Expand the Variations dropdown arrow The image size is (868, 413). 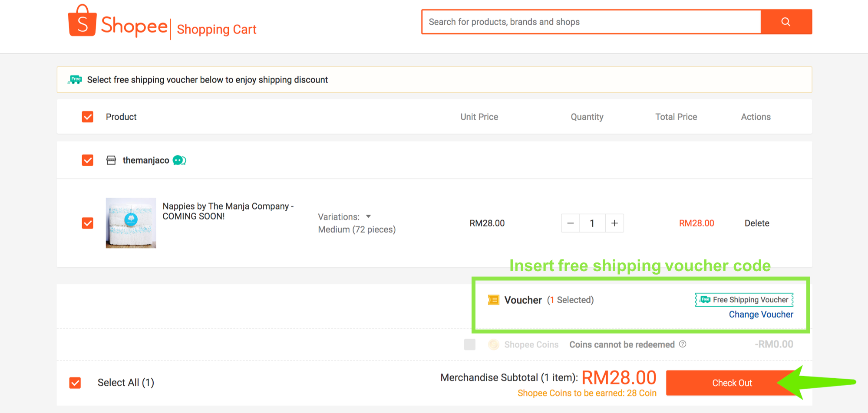pos(368,216)
